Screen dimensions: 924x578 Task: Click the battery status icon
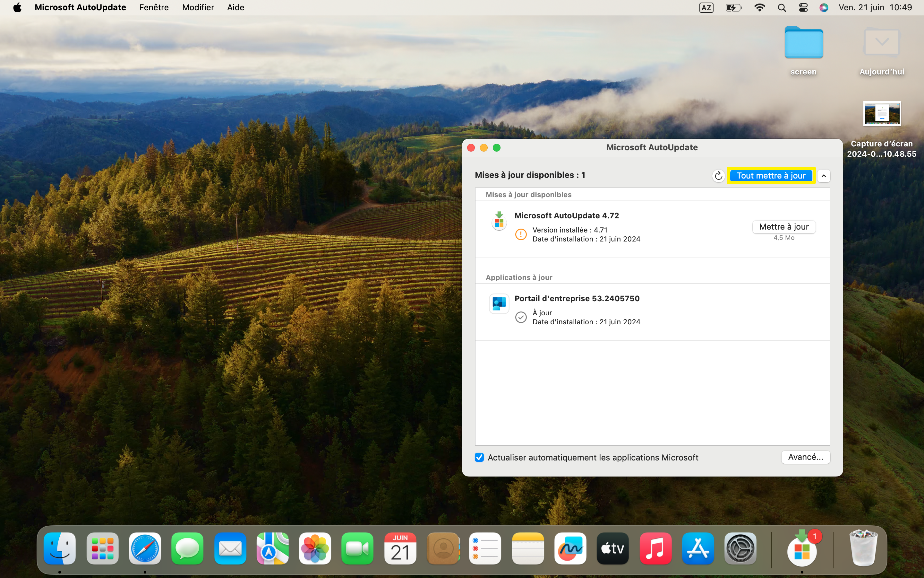point(733,8)
